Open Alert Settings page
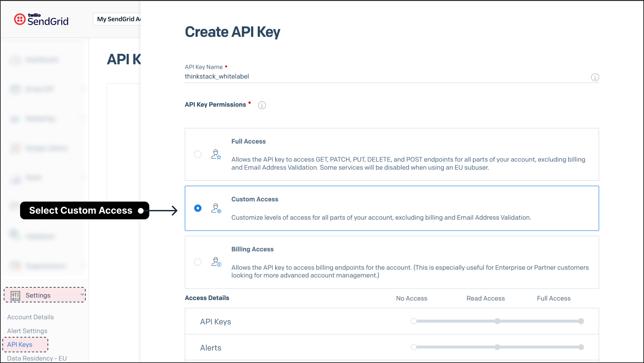The width and height of the screenshot is (644, 363). pyautogui.click(x=27, y=331)
